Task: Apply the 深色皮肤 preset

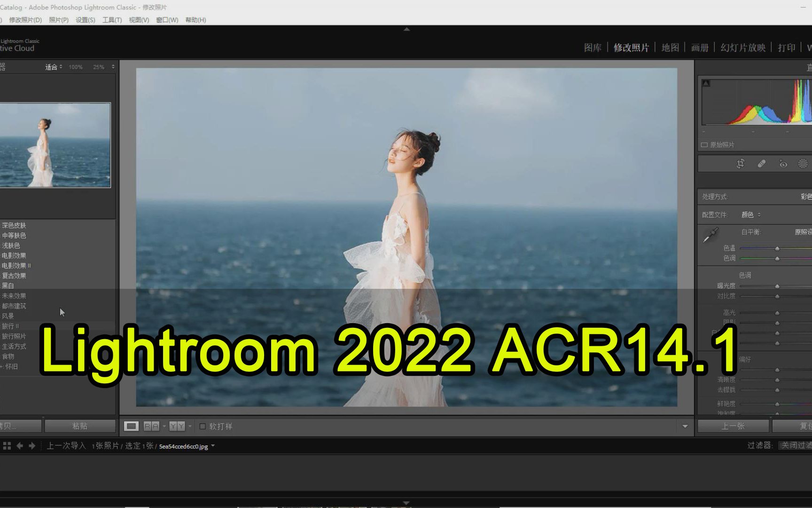Action: tap(14, 225)
